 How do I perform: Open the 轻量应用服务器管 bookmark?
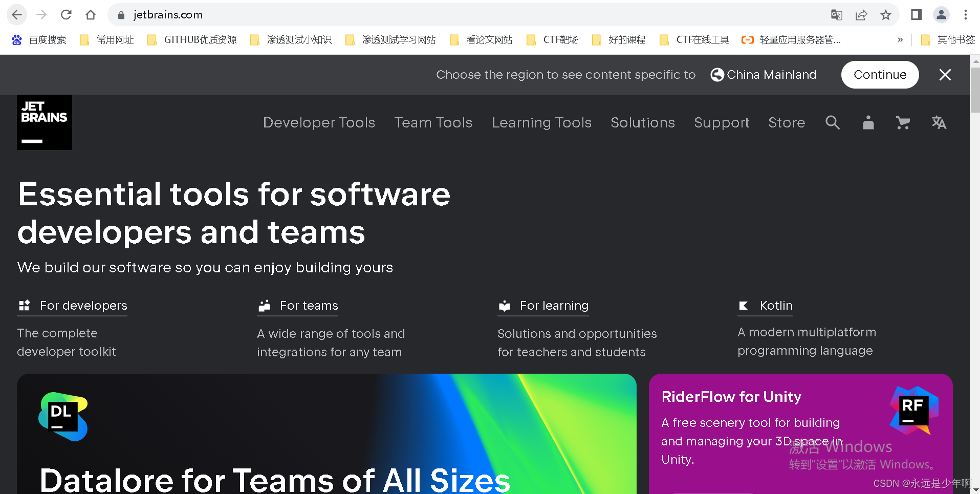(791, 40)
